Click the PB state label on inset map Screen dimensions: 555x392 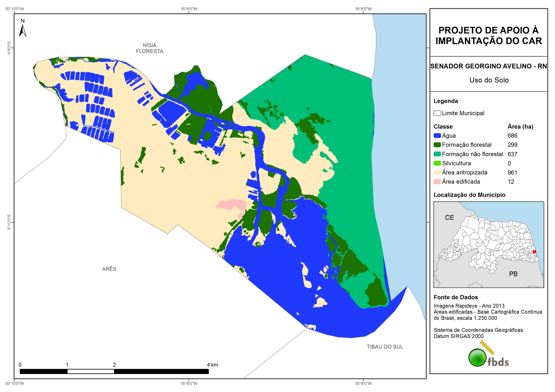513,274
